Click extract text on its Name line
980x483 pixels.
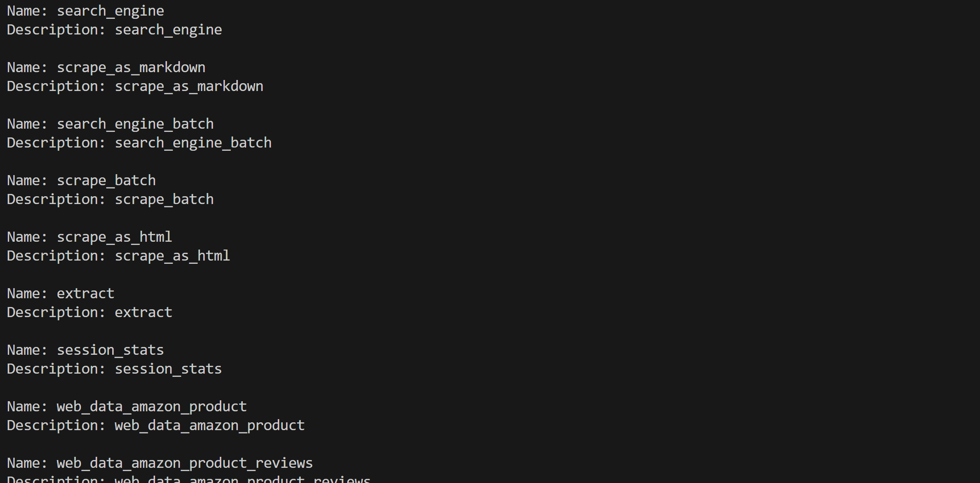coord(86,294)
